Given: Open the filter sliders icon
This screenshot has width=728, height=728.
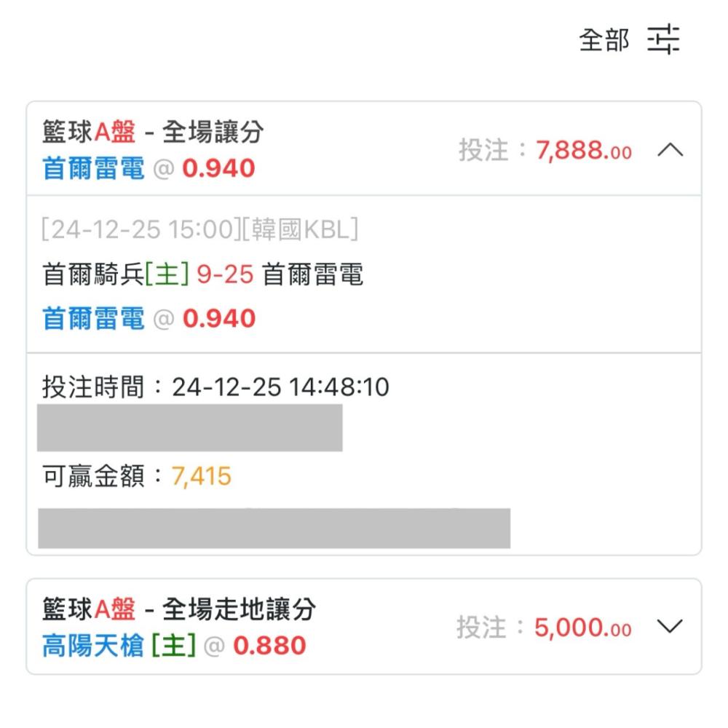Looking at the screenshot, I should (x=663, y=39).
